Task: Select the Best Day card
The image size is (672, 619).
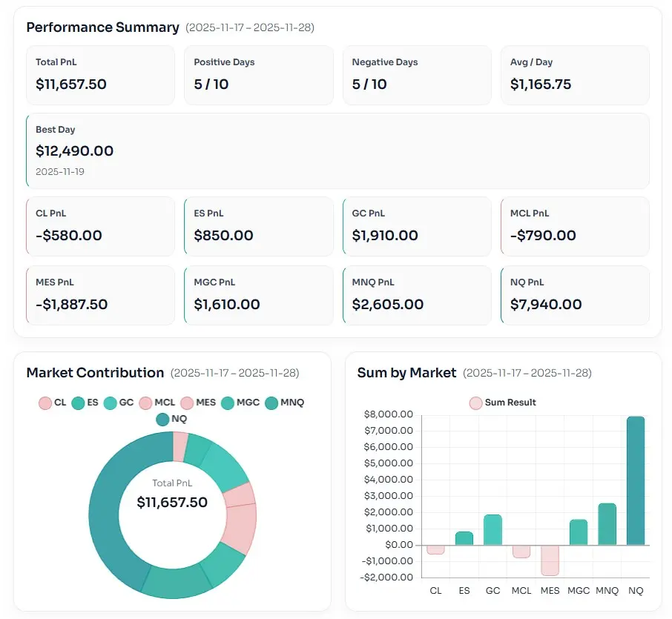Action: (x=337, y=150)
